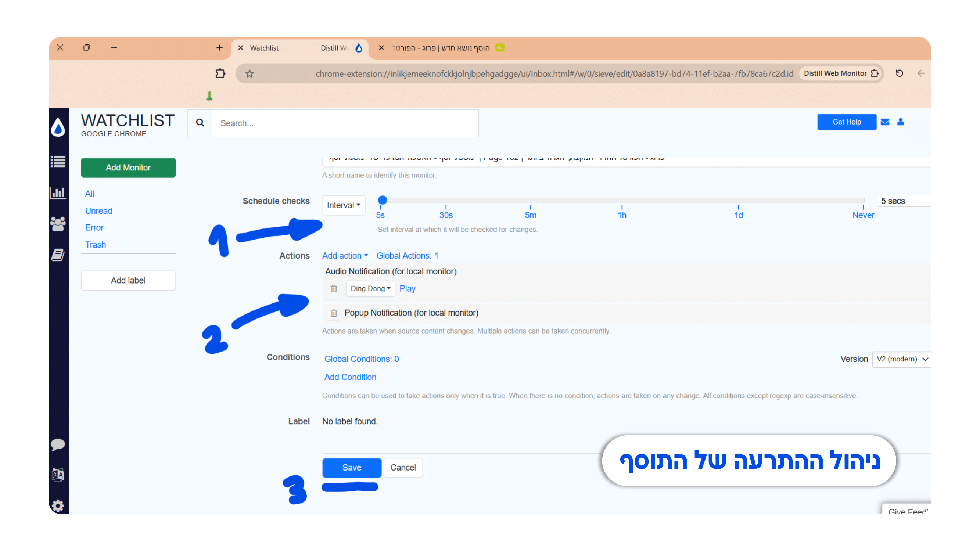The width and height of the screenshot is (980, 551).
Task: Open the analytics chart icon in sidebar
Action: coord(58,193)
